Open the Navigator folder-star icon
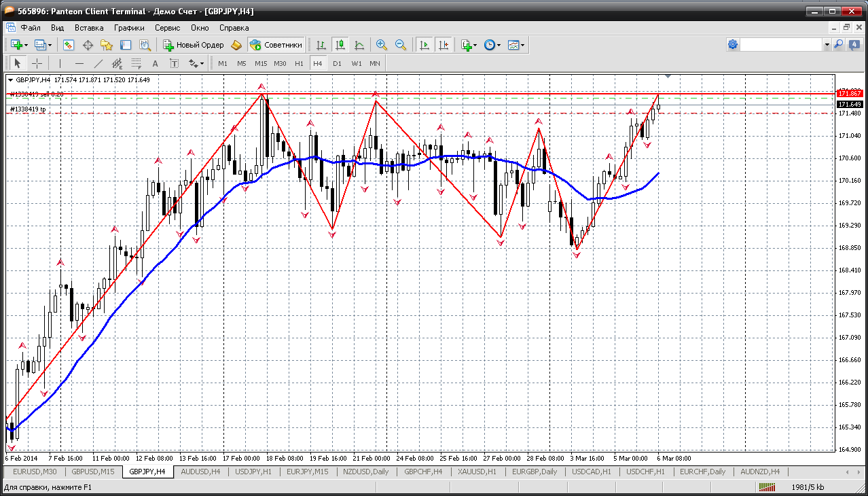This screenshot has height=496, width=868. [107, 45]
